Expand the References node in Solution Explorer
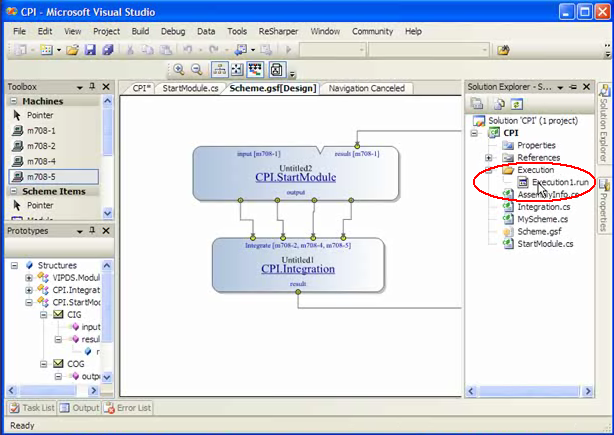The height and width of the screenshot is (435, 614). click(x=489, y=158)
